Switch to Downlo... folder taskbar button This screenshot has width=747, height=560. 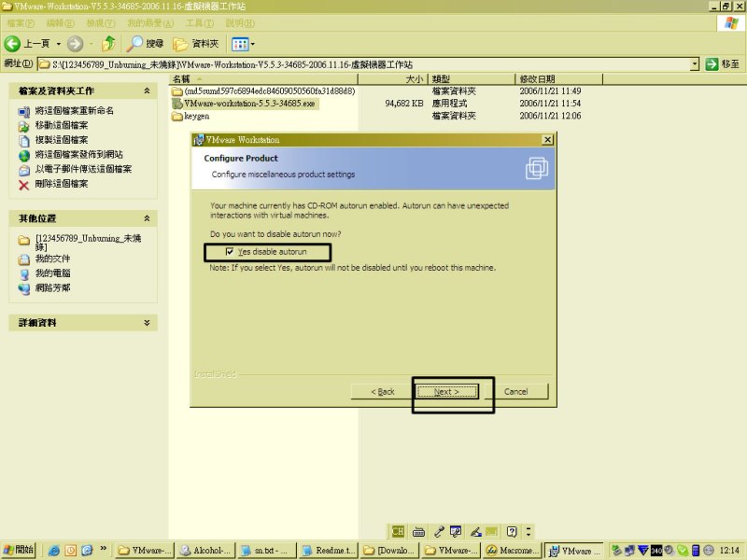(x=389, y=550)
